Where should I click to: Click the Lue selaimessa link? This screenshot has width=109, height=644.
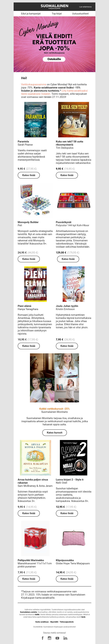point(85,7)
